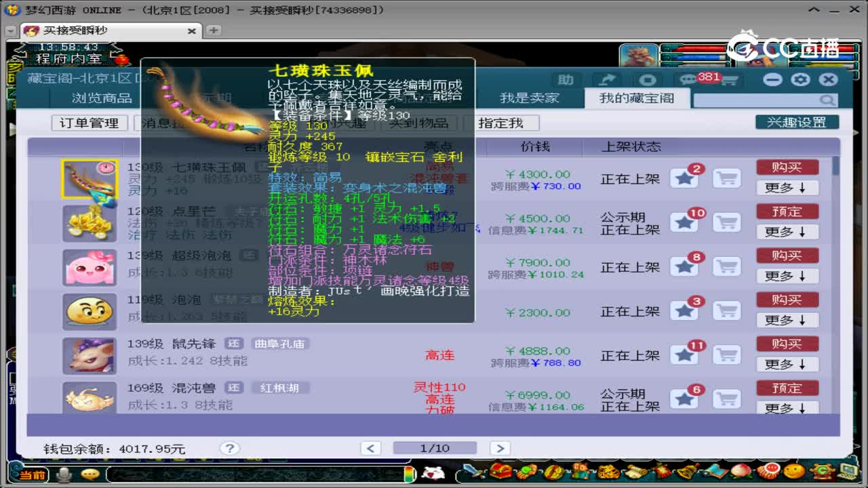Click the 价钱 column header
Screen dimensions: 868x488
tap(535, 146)
